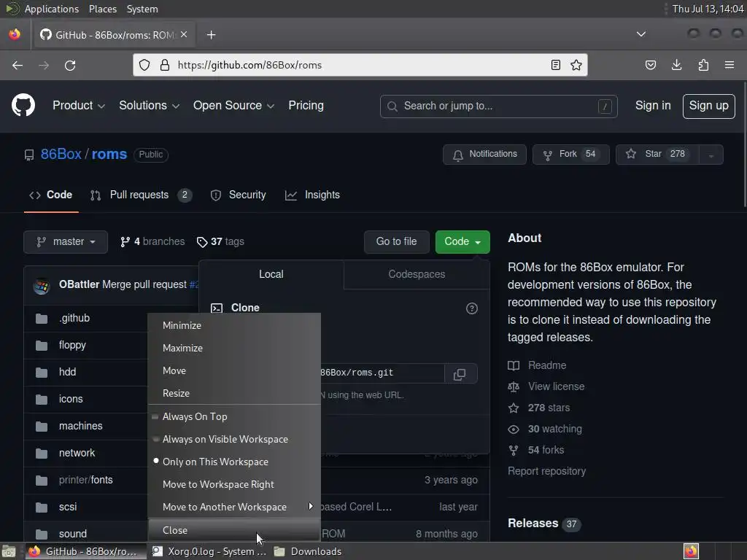Click the Firefox URL address bar
The height and width of the screenshot is (560, 747).
(x=361, y=65)
